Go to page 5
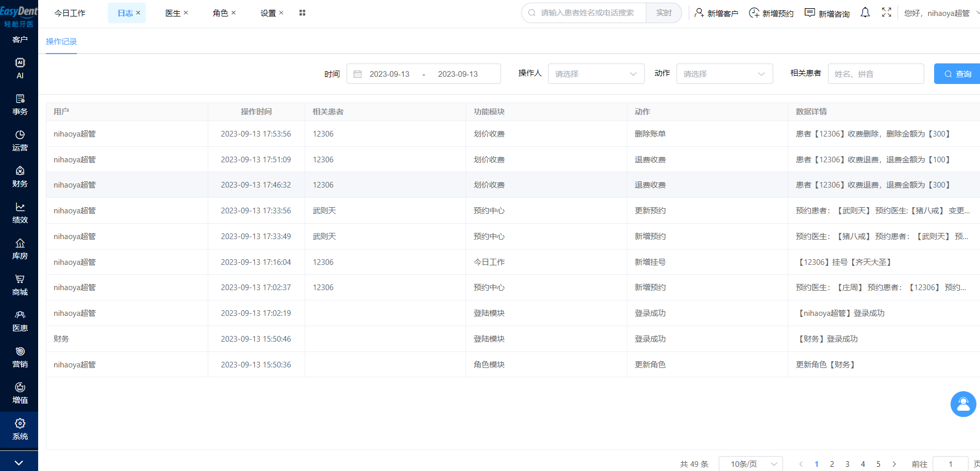This screenshot has height=471, width=980. (x=878, y=464)
